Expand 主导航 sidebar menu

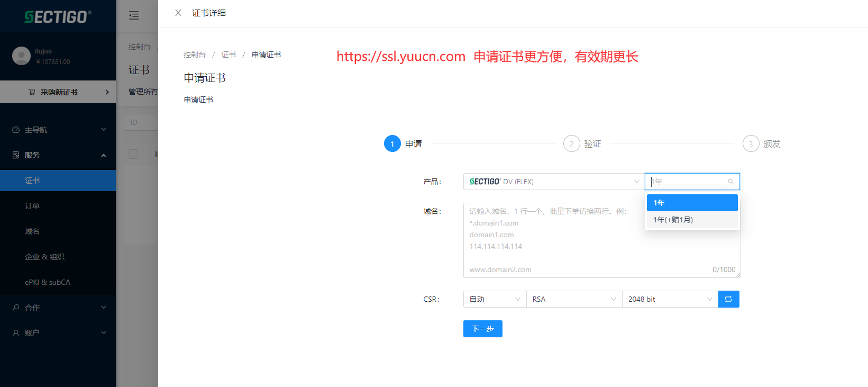pos(58,130)
